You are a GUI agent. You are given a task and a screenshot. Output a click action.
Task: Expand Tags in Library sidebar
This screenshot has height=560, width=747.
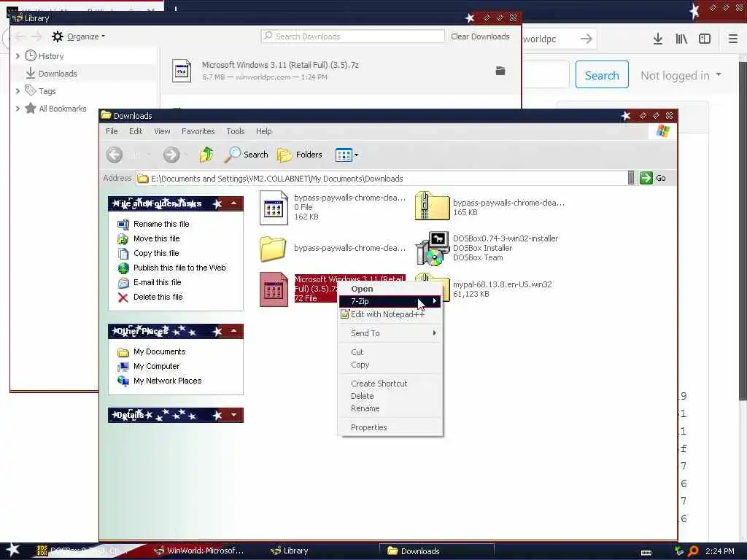click(x=18, y=91)
